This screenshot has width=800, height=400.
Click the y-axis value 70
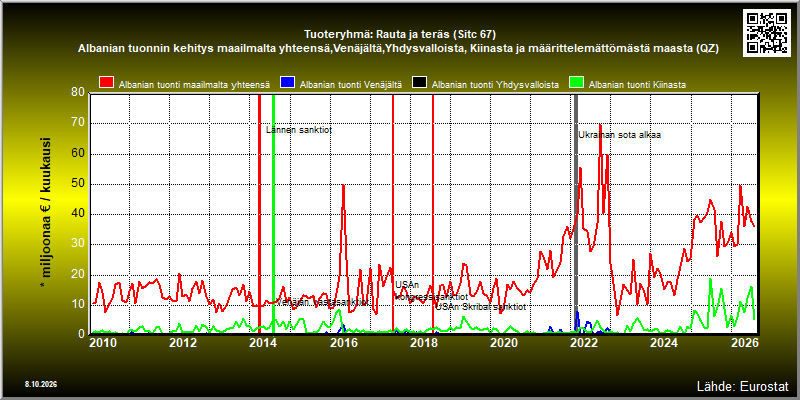[x=78, y=123]
